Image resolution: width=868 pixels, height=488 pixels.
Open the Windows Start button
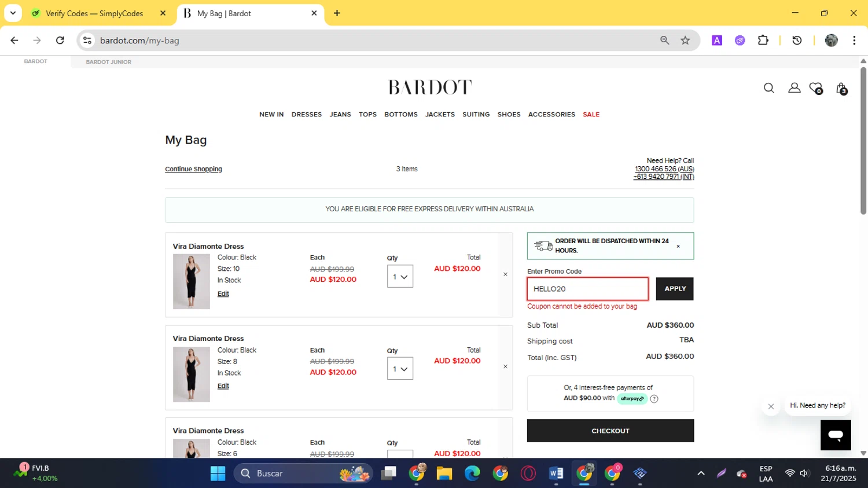point(218,474)
